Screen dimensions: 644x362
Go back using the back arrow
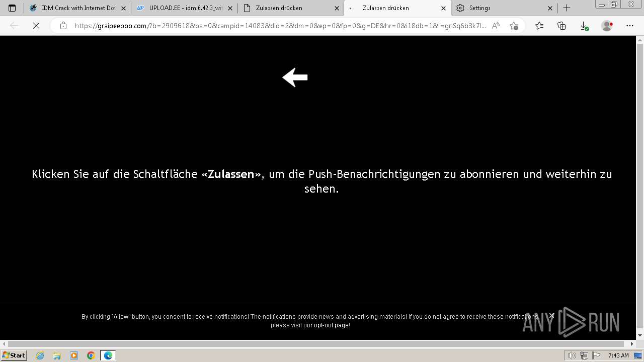coord(14,26)
